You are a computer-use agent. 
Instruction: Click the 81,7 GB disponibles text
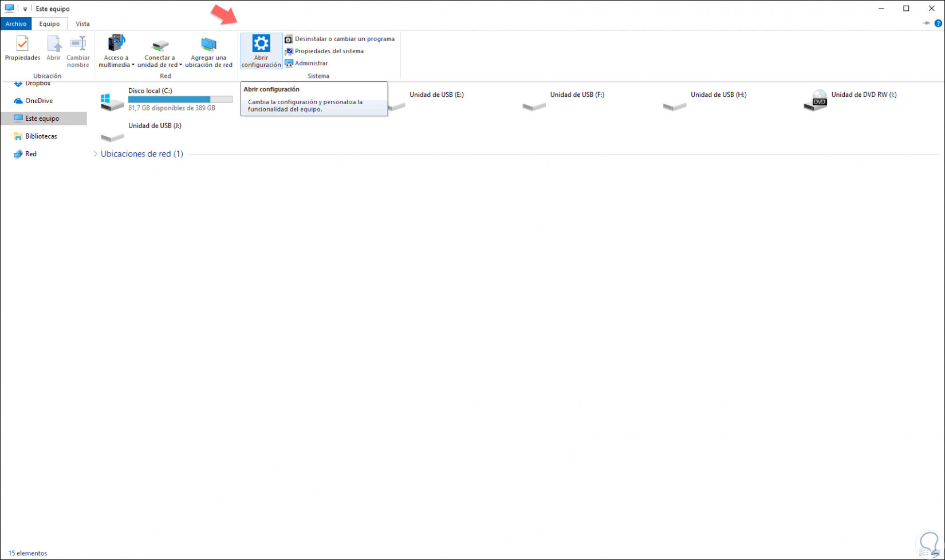[x=172, y=108]
